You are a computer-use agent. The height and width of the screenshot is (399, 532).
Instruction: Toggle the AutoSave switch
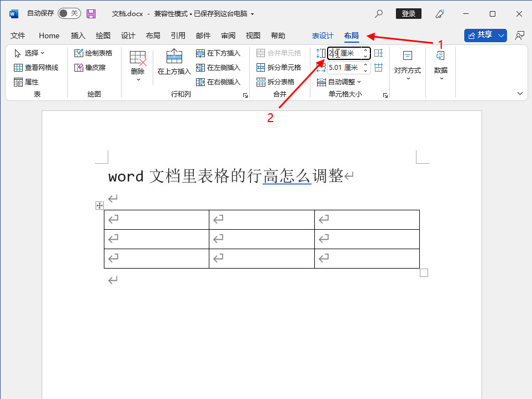[69, 13]
